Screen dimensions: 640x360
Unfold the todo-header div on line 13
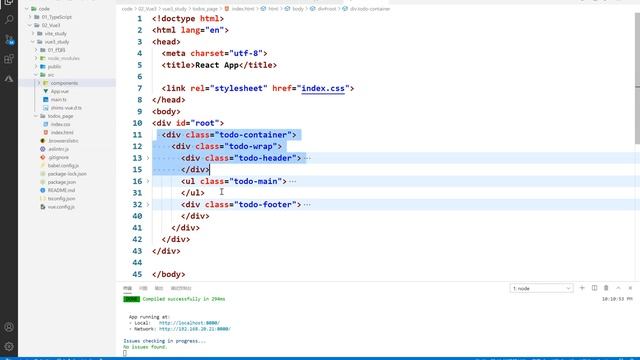148,158
